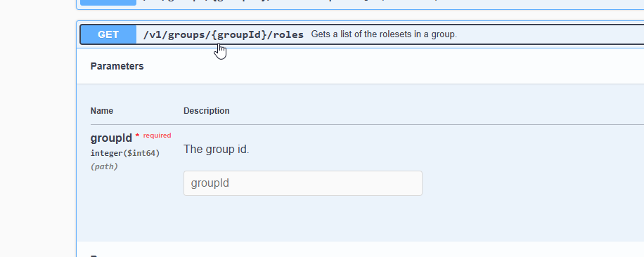
Task: Click the blank area under groupId input
Action: 303,217
